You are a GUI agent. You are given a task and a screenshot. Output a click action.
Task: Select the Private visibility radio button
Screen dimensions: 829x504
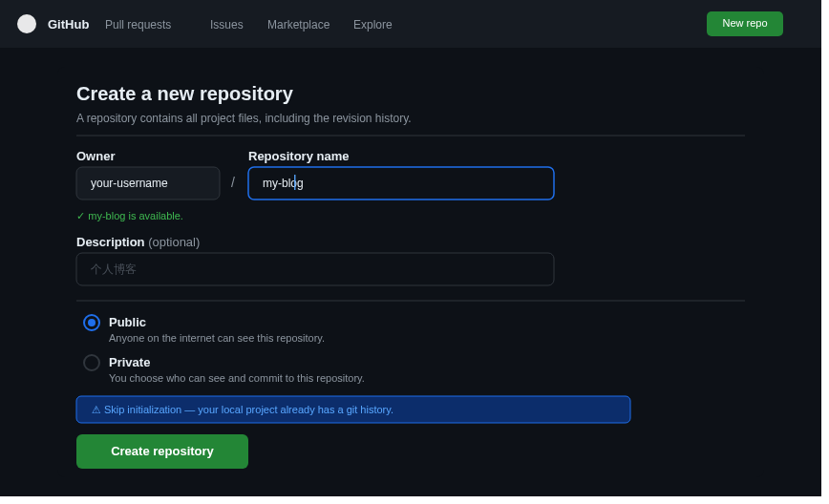pyautogui.click(x=92, y=363)
